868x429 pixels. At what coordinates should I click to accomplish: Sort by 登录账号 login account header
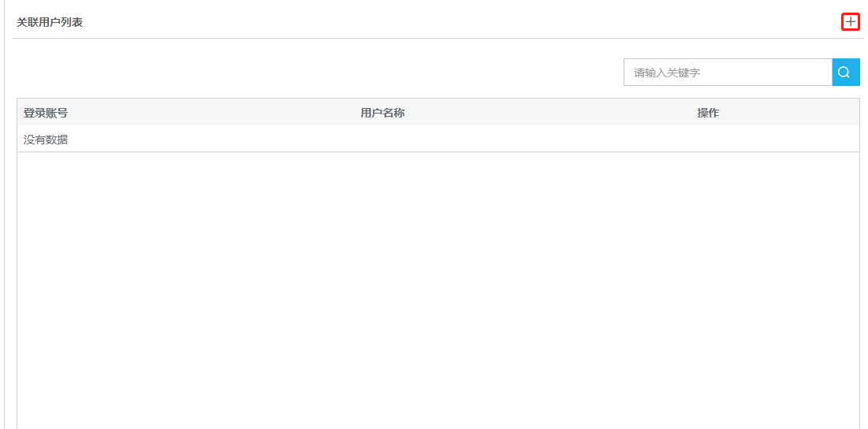(46, 113)
